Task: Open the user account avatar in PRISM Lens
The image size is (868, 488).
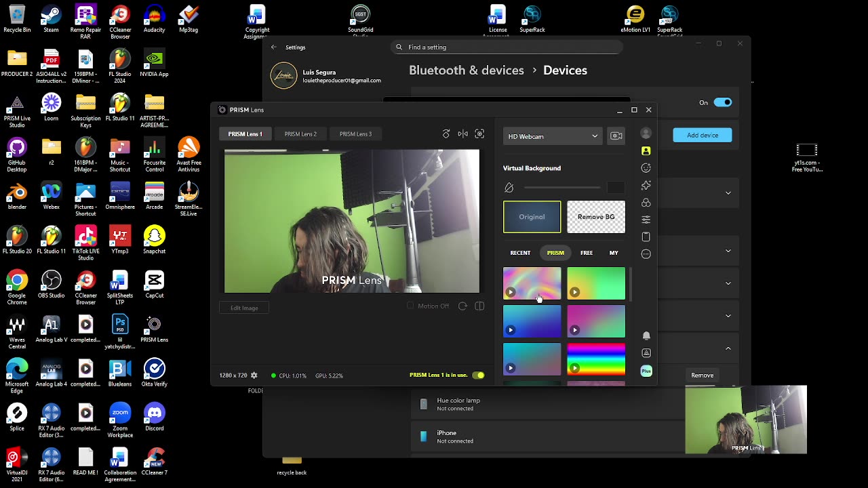Action: pos(646,134)
